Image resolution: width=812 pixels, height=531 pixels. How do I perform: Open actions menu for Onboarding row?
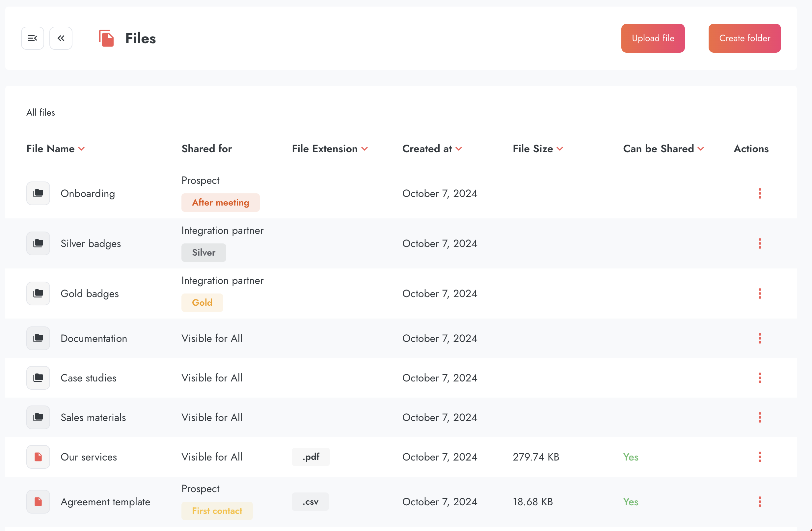point(760,193)
